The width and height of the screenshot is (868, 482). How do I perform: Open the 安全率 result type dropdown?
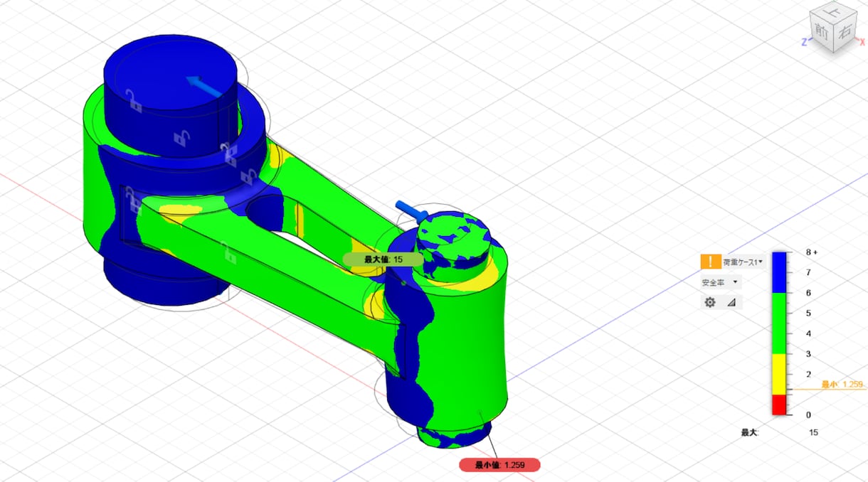pos(720,282)
